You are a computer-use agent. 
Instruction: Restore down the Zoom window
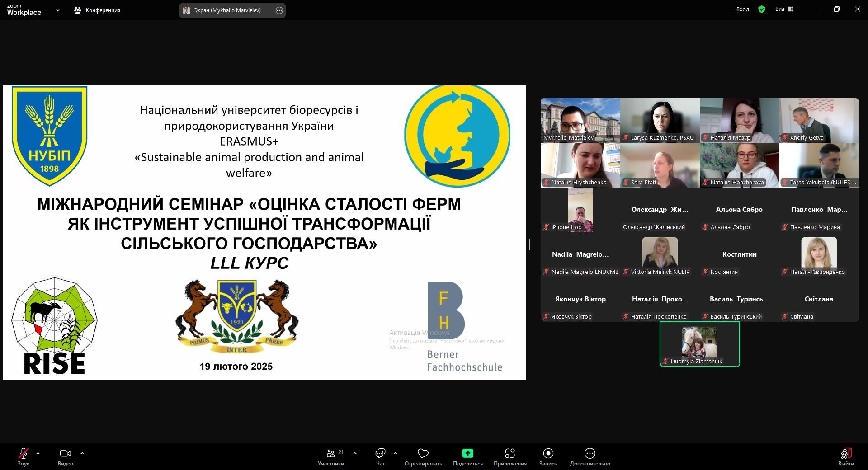[x=837, y=9]
